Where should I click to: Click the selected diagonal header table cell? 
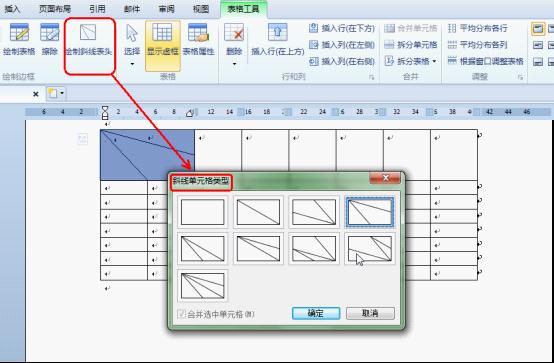point(147,155)
